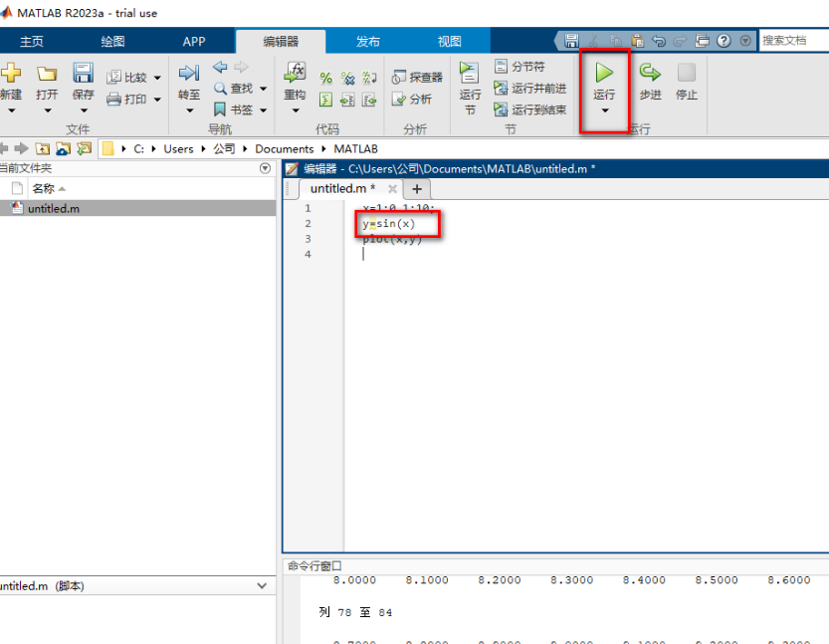Click the Step (步进) arrow icon

click(650, 73)
